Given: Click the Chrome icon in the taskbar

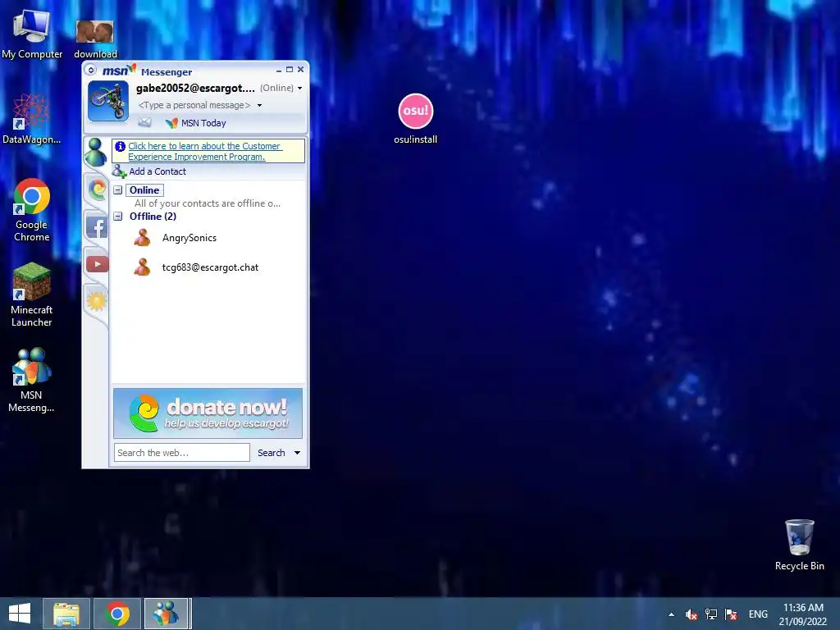Looking at the screenshot, I should tap(117, 614).
